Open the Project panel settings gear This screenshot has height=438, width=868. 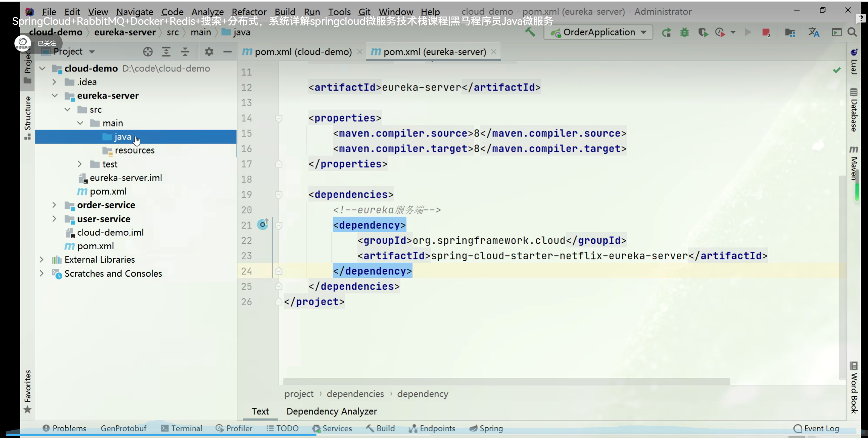click(x=209, y=52)
